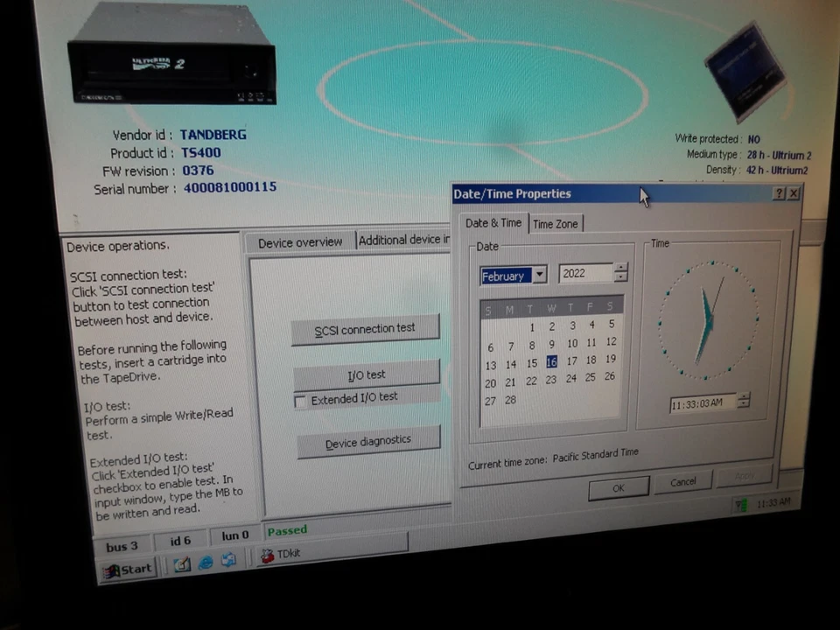Open the Additional device info tab

click(x=404, y=239)
